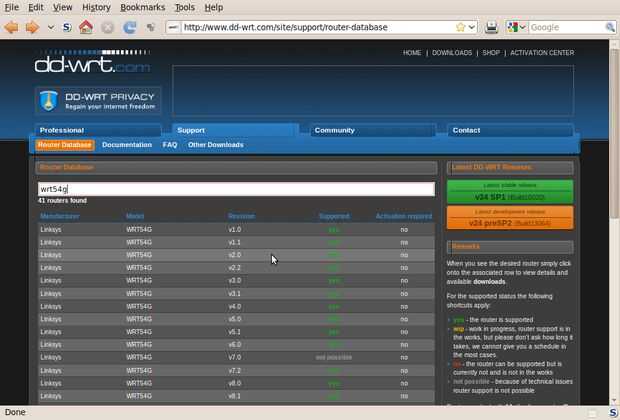Open the History menu
Viewport: 620px width, 420px height.
point(96,8)
